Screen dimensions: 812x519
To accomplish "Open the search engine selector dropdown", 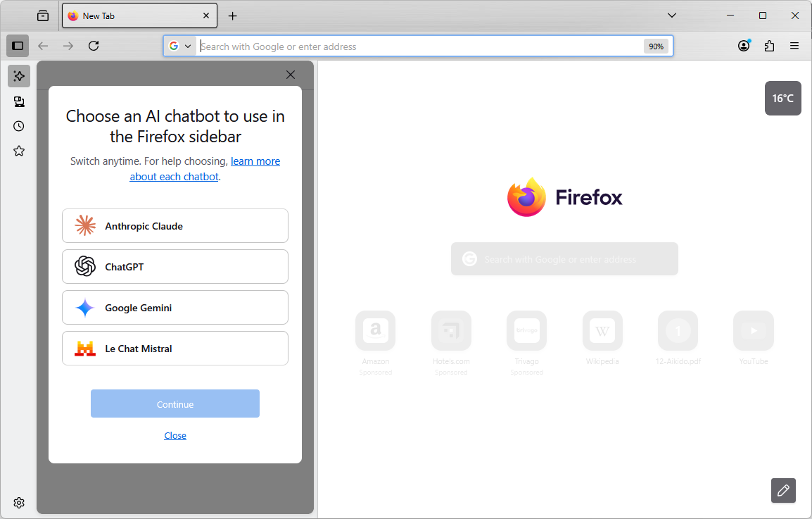I will click(x=179, y=46).
